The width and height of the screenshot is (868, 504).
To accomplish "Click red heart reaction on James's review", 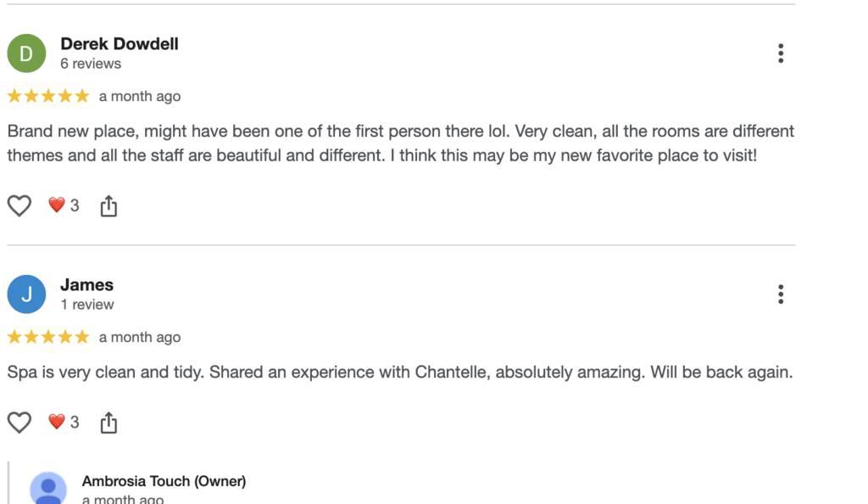I will click(x=57, y=422).
